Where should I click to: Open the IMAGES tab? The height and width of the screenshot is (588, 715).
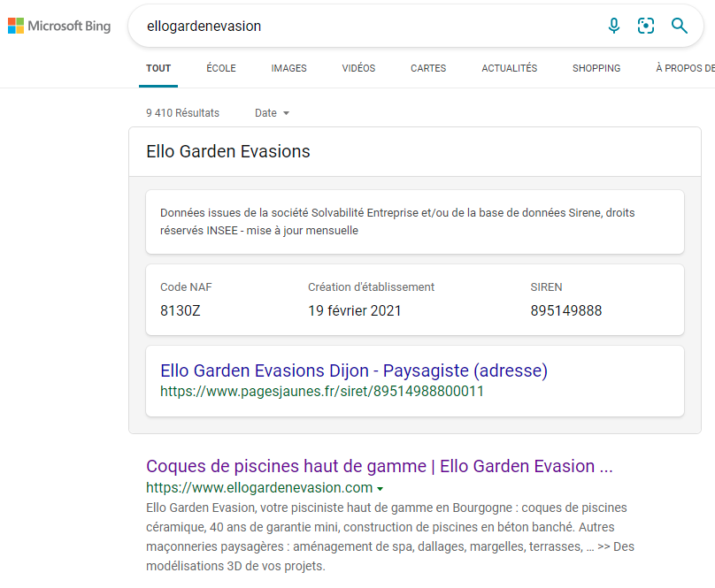pyautogui.click(x=288, y=68)
